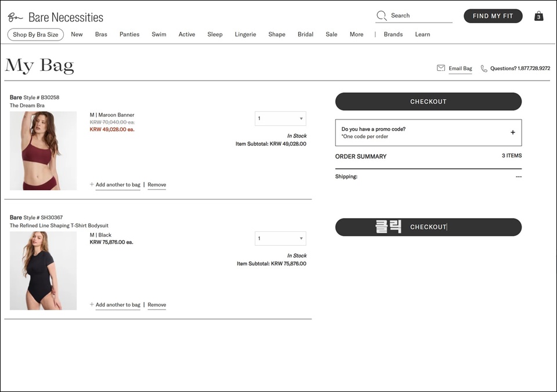557x392 pixels.
Task: Open the Shape menu
Action: pyautogui.click(x=277, y=34)
